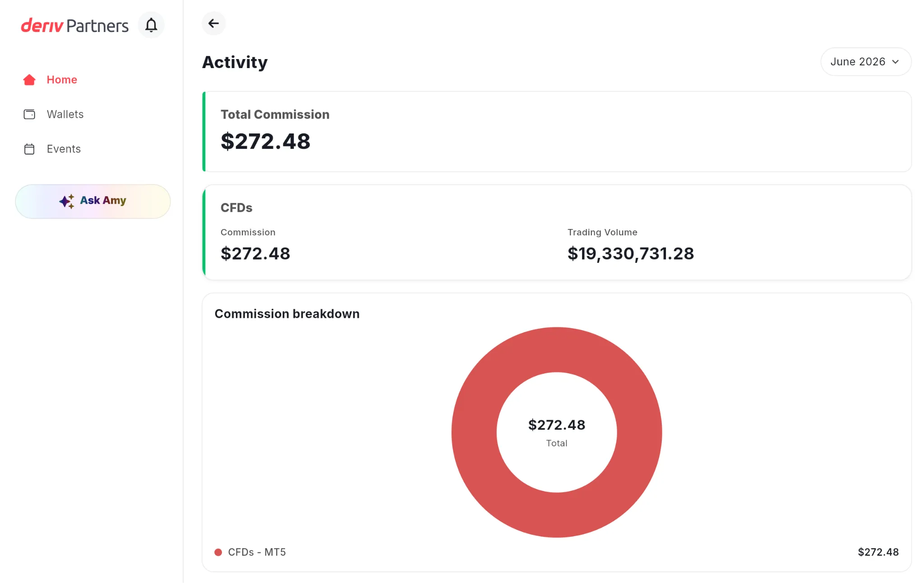Select the Total Commission card

[x=557, y=132]
